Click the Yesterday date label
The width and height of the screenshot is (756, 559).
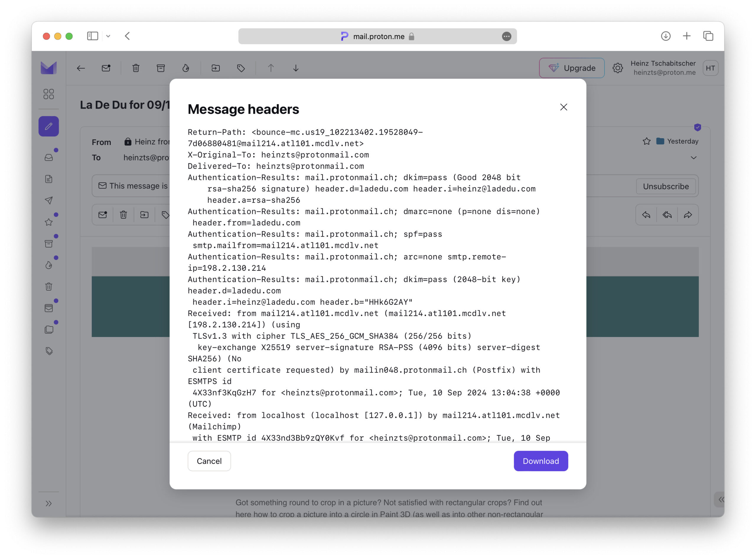pyautogui.click(x=682, y=141)
